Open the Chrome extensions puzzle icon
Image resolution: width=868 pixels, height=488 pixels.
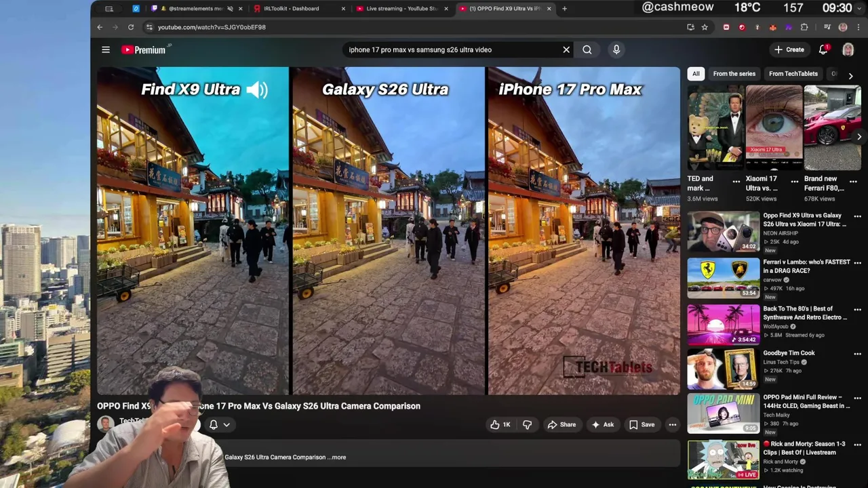(804, 27)
